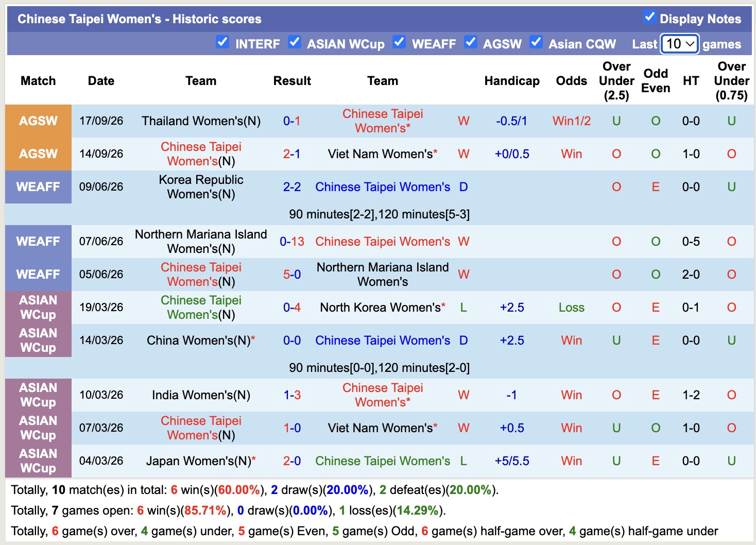Select the 0-5 half-time score
The height and width of the screenshot is (545, 756).
point(691,242)
